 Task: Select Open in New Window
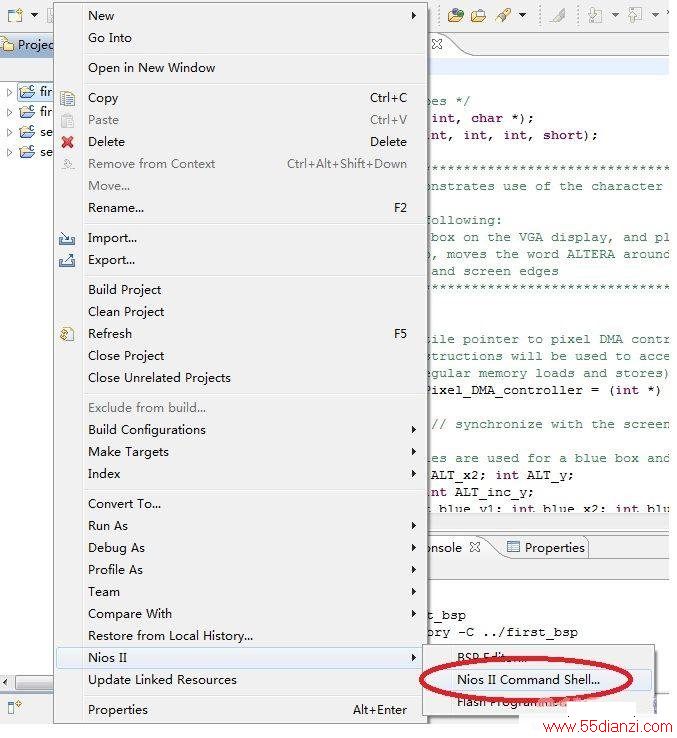[x=151, y=68]
